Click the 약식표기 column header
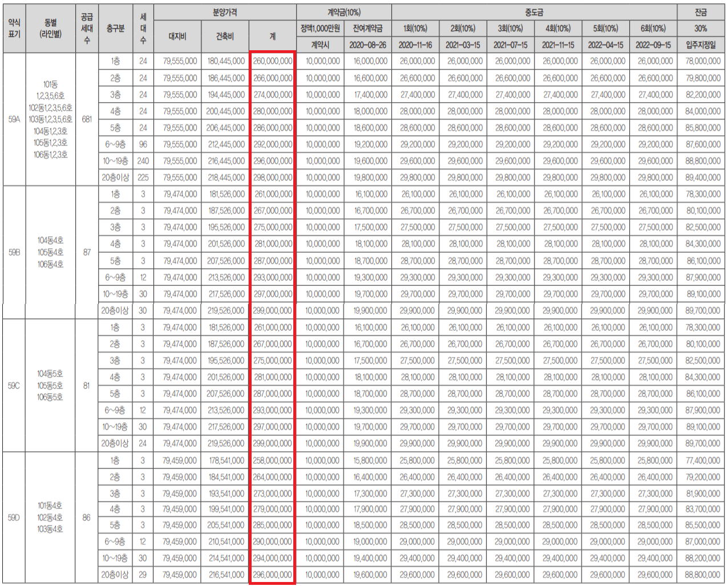This screenshot has width=728, height=586. coord(14,29)
